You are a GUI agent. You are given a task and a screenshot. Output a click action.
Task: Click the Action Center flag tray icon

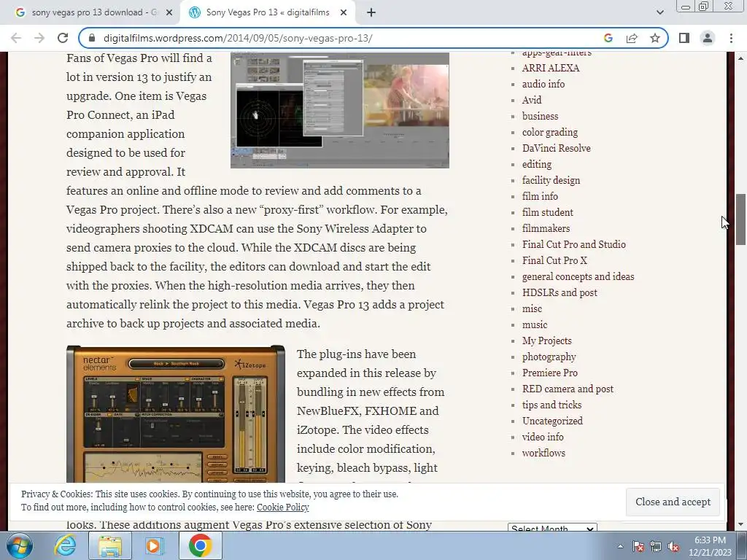pos(638,546)
